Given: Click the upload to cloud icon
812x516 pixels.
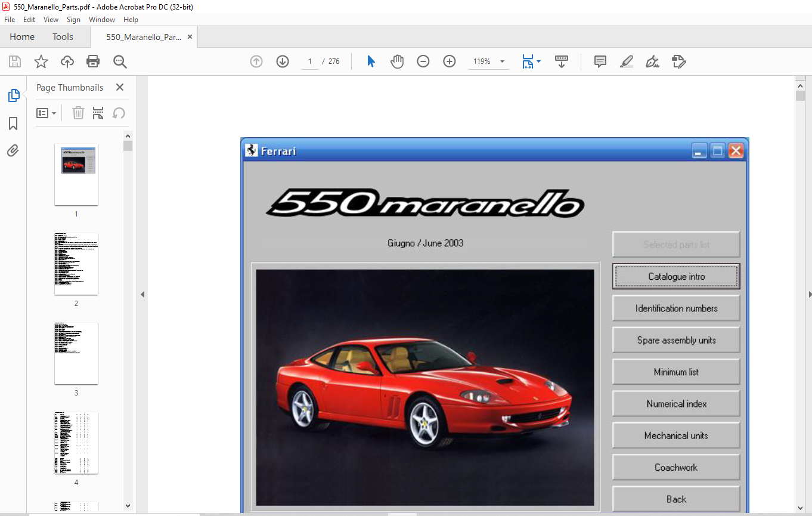Looking at the screenshot, I should pos(67,61).
